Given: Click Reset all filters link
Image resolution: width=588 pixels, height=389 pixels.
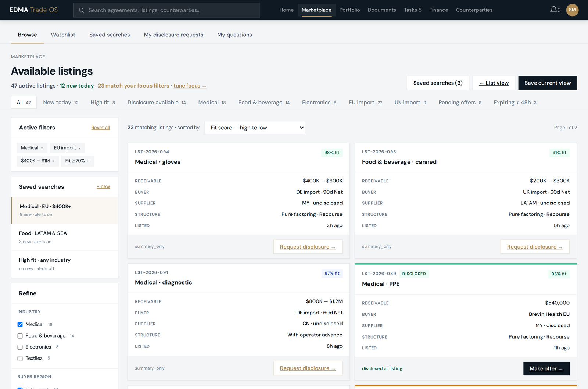Looking at the screenshot, I should coord(101,128).
